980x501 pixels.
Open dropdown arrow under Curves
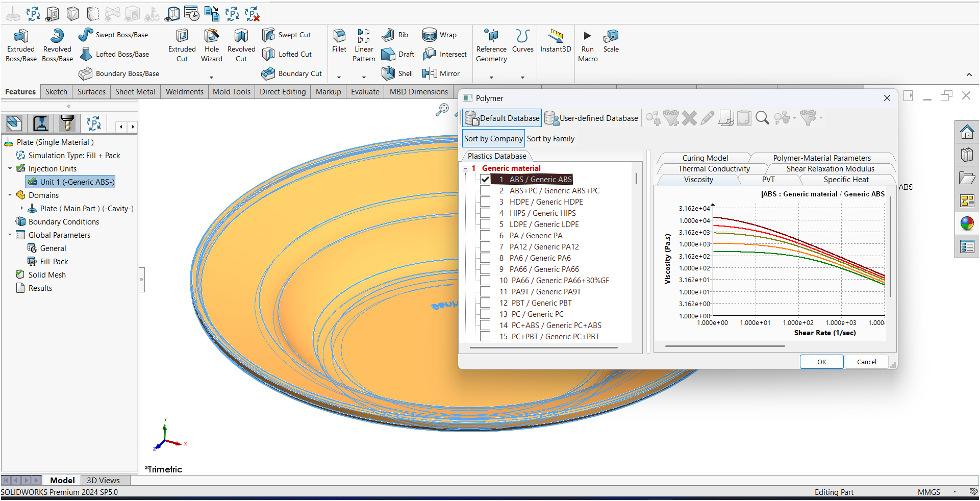522,78
